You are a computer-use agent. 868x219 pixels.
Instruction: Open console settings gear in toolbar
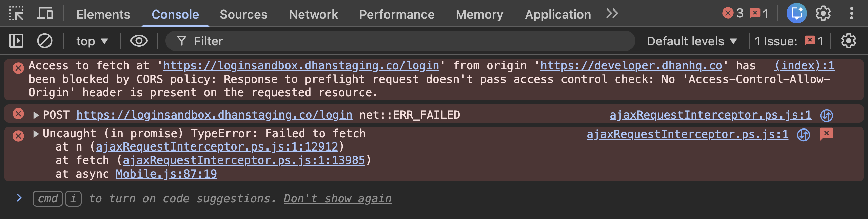click(848, 41)
